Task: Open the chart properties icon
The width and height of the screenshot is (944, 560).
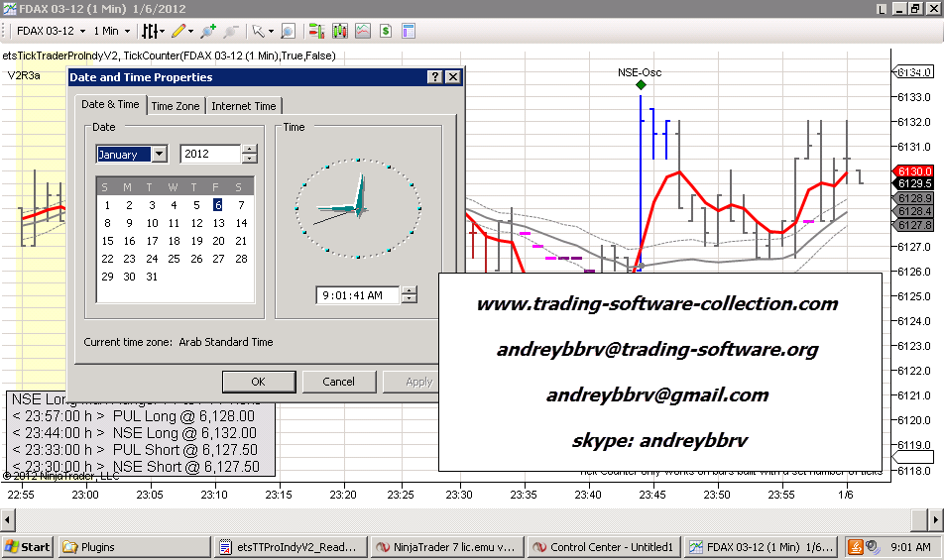Action: 411,31
